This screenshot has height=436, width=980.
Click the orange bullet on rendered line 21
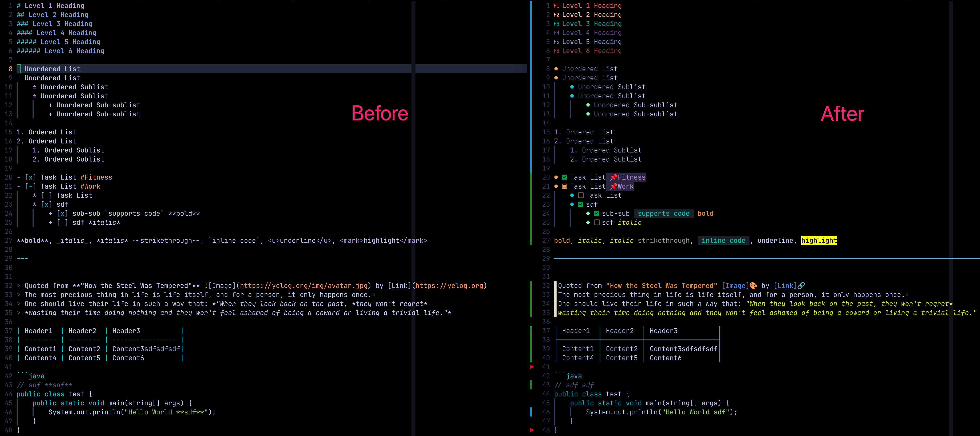click(556, 186)
